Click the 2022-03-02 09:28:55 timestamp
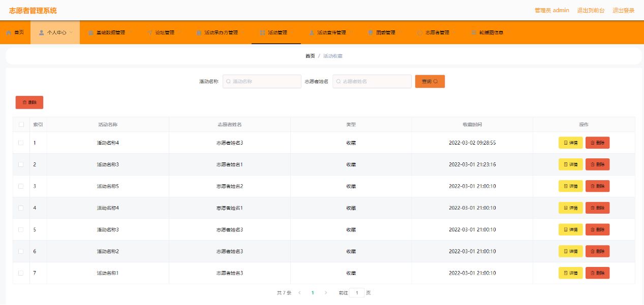Screen dimensions: 644x305 (x=472, y=143)
